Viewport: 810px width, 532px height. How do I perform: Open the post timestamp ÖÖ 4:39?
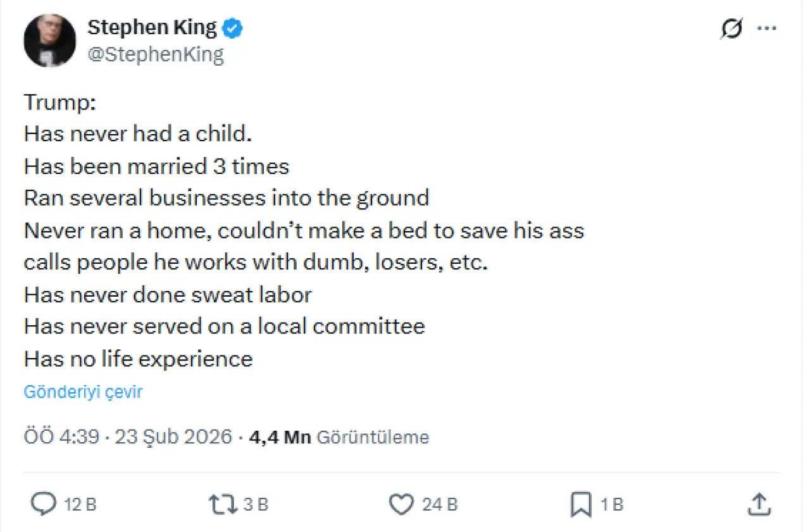point(61,437)
